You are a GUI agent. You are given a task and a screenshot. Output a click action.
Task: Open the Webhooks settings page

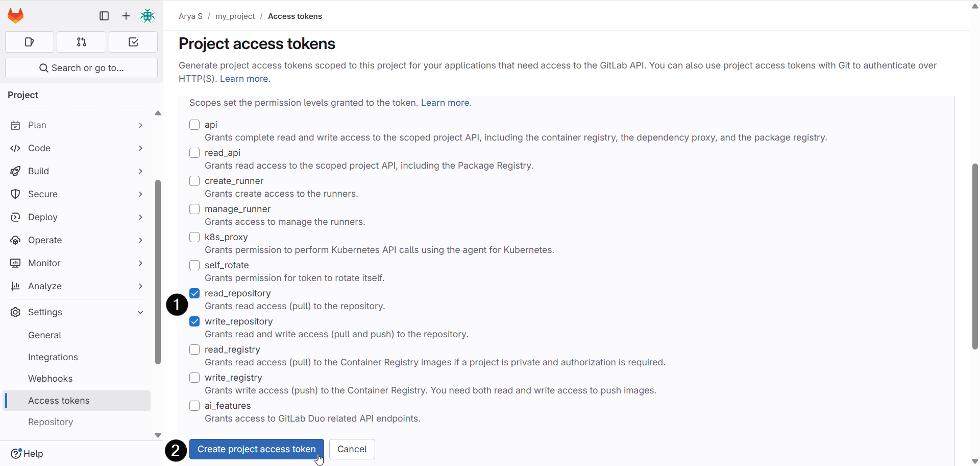[x=50, y=378]
